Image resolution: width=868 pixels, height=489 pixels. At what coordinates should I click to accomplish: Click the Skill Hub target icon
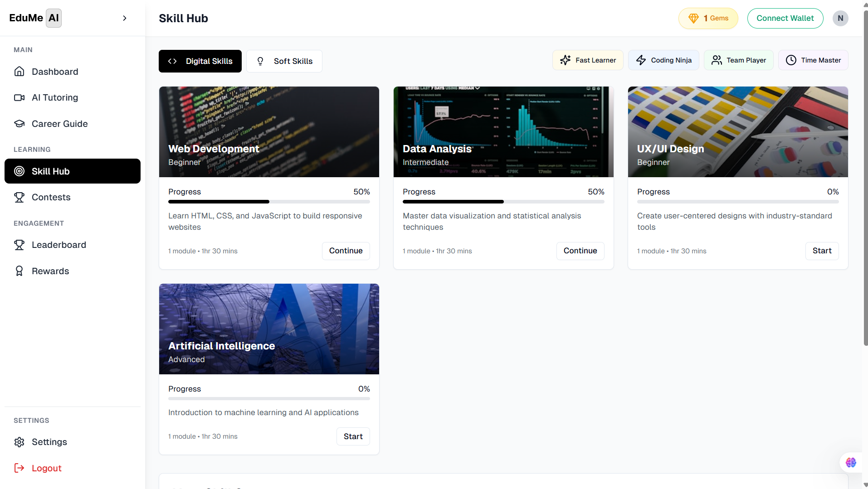tap(19, 171)
